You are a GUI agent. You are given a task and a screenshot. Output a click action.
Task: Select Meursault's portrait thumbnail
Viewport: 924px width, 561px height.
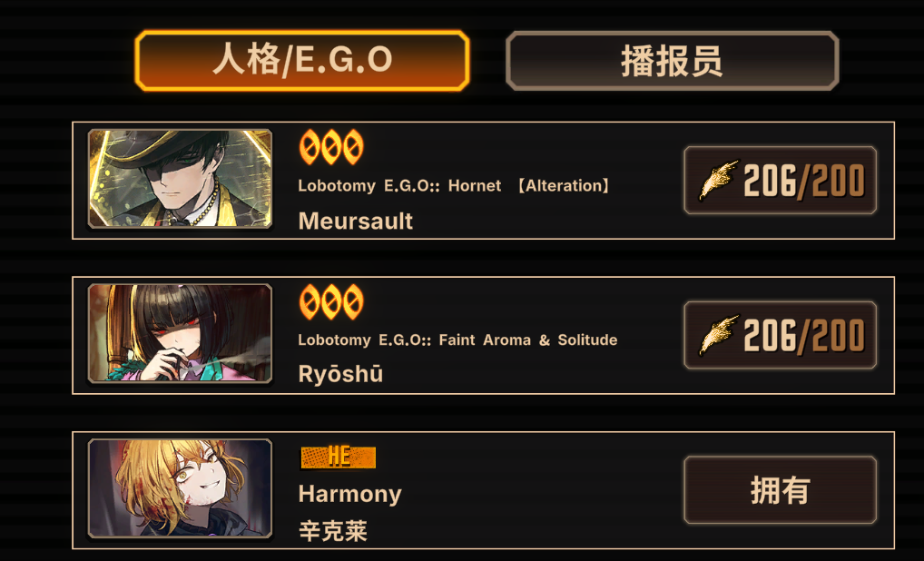coord(180,179)
